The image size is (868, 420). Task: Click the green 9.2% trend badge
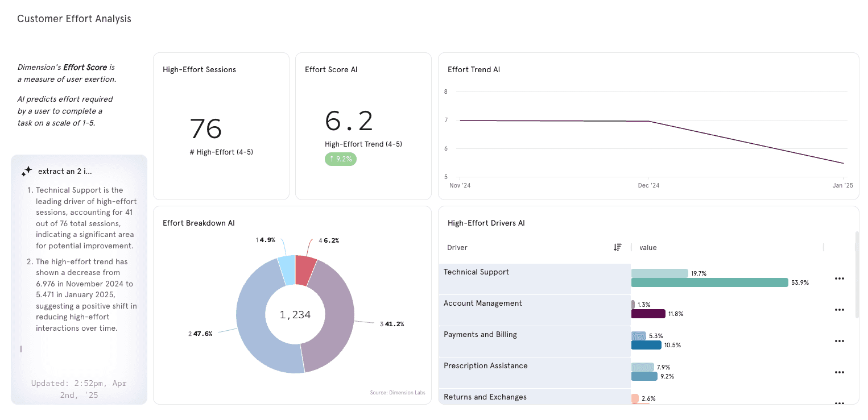(341, 159)
